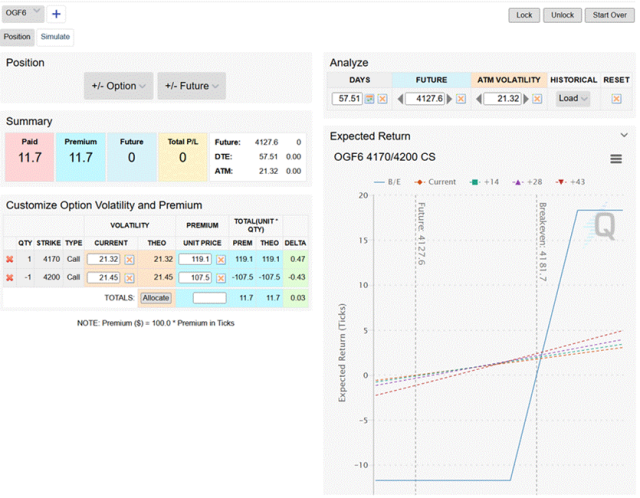
Task: Toggle the Current series in chart legend
Action: (434, 182)
